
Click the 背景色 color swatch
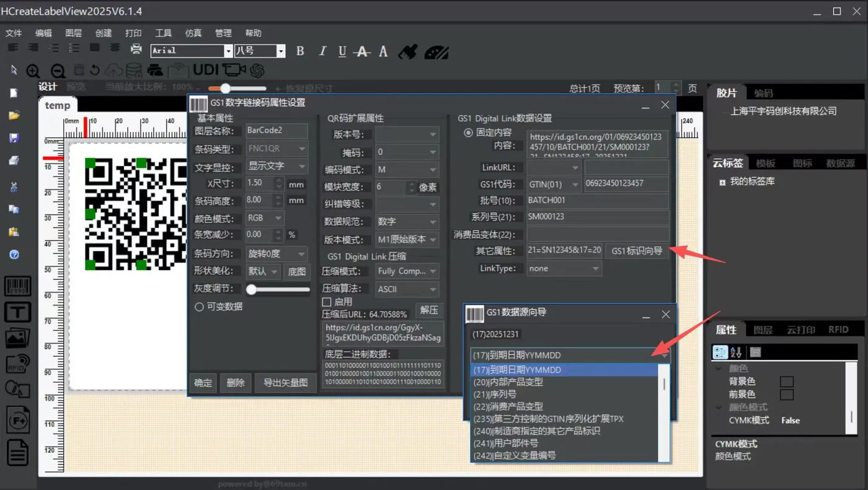pos(787,382)
